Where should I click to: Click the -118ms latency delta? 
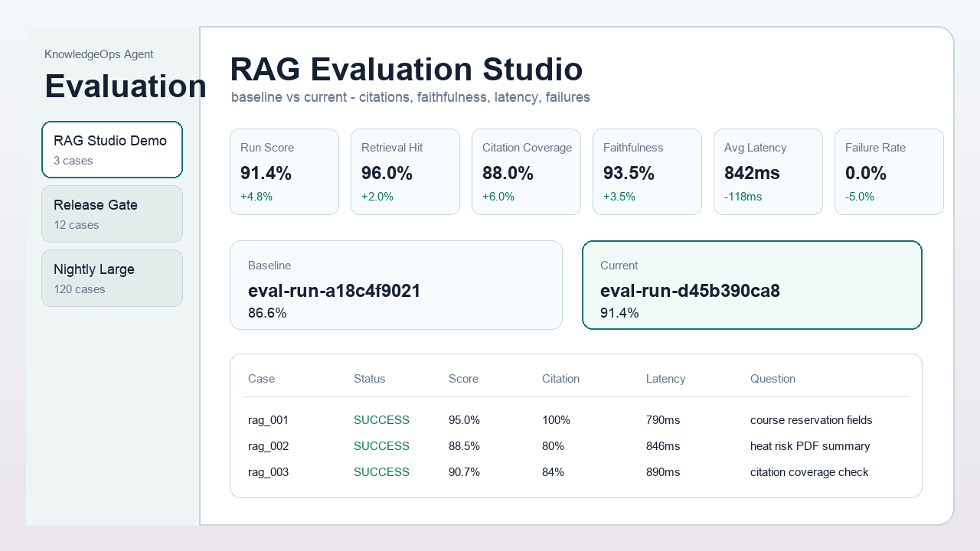click(x=743, y=197)
